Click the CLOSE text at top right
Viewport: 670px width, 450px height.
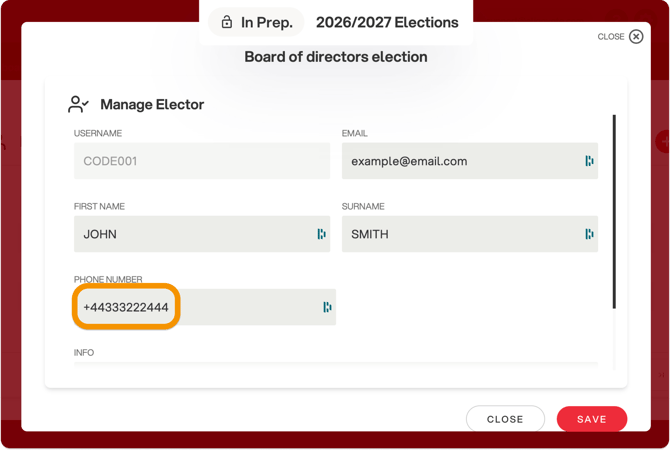pos(611,37)
